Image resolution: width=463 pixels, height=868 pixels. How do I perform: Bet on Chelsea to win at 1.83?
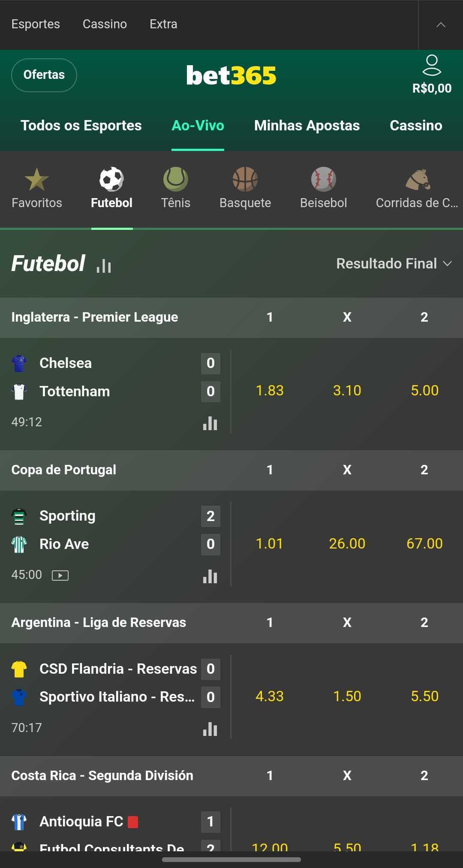click(270, 390)
